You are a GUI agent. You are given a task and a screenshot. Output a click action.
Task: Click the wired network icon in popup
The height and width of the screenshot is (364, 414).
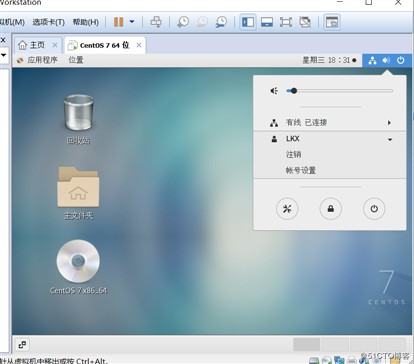coord(274,123)
